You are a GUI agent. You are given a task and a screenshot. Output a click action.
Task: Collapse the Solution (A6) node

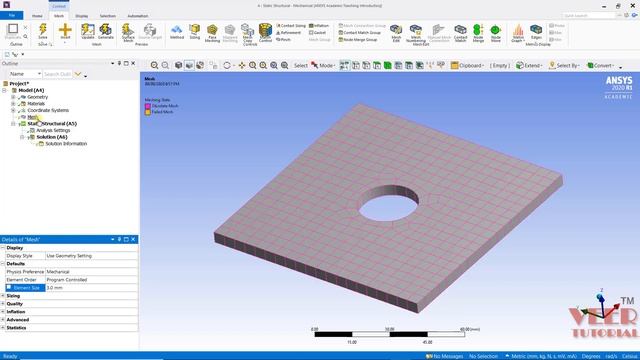tap(22, 137)
